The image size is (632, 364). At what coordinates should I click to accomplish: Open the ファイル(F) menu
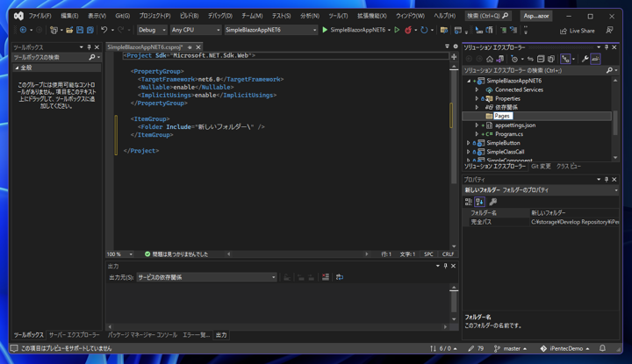(x=39, y=16)
